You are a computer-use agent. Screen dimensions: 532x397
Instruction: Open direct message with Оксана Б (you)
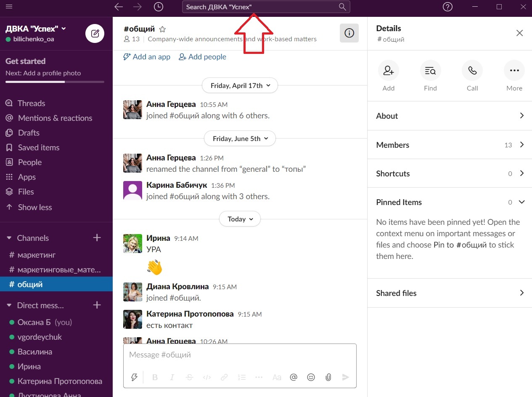click(56, 322)
